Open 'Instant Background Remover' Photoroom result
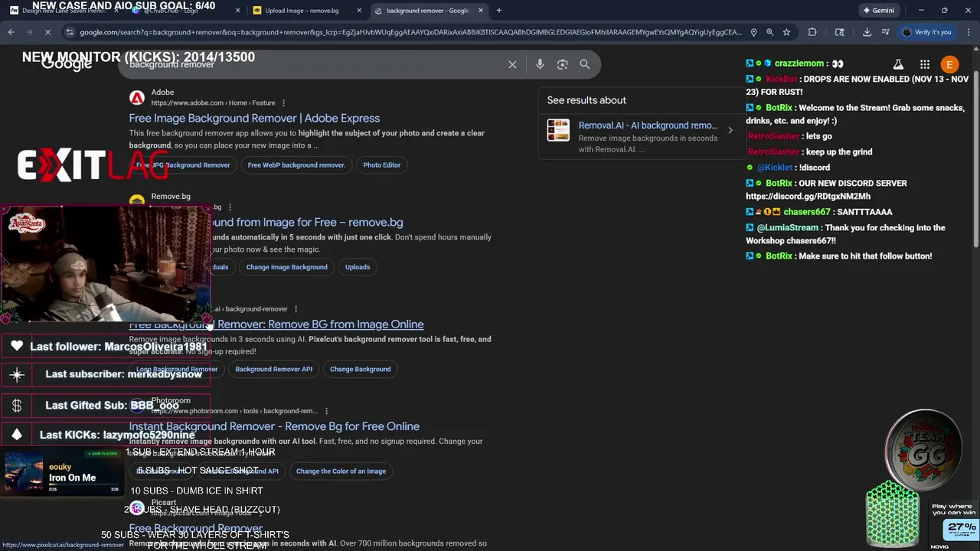980x551 pixels. point(274,426)
